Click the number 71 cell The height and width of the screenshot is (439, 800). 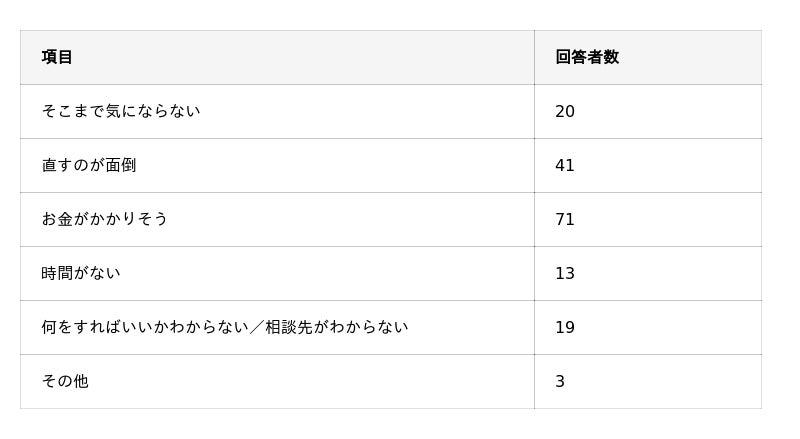point(565,219)
